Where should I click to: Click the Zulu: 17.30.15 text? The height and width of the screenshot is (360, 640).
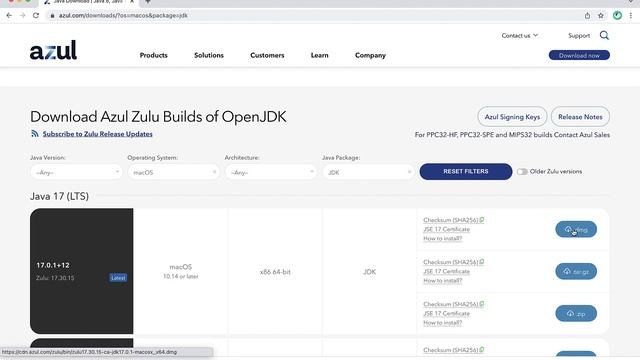[x=55, y=278]
